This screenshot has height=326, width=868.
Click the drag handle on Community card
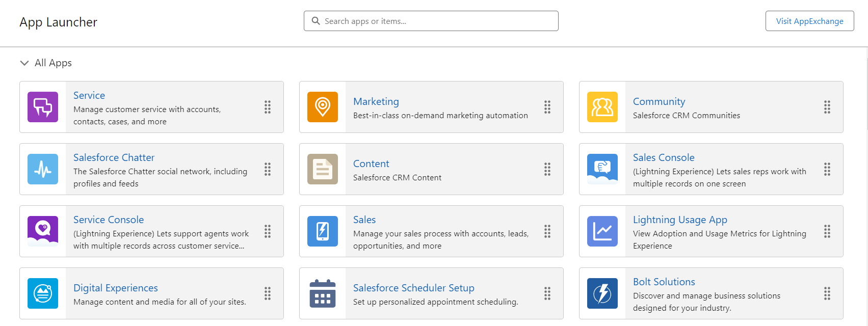827,107
